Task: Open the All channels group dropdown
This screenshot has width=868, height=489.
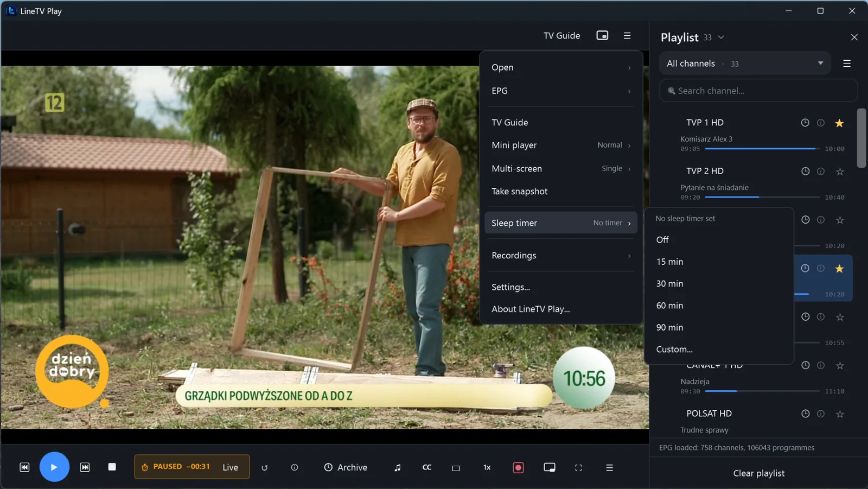Action: tap(745, 63)
